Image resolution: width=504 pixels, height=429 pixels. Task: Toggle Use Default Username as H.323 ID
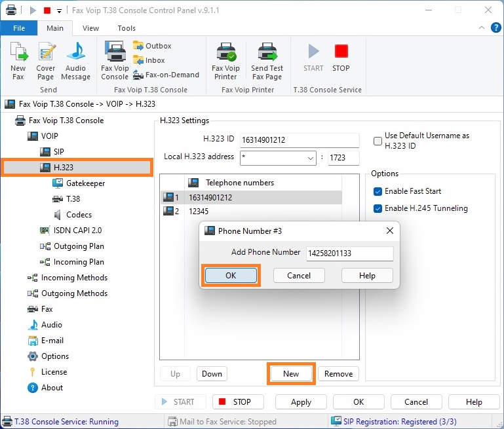(x=378, y=141)
